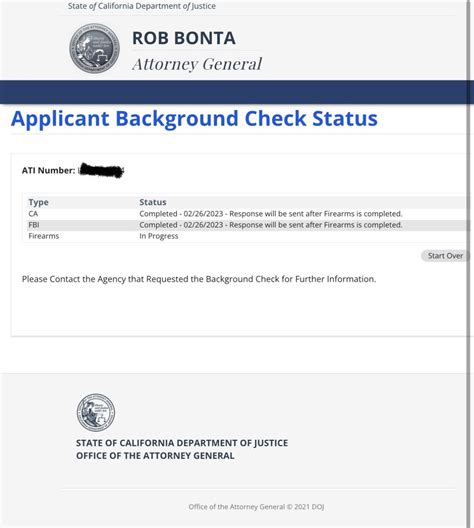The height and width of the screenshot is (528, 474).
Task: Click the footer Department of Justice seal
Action: click(96, 412)
